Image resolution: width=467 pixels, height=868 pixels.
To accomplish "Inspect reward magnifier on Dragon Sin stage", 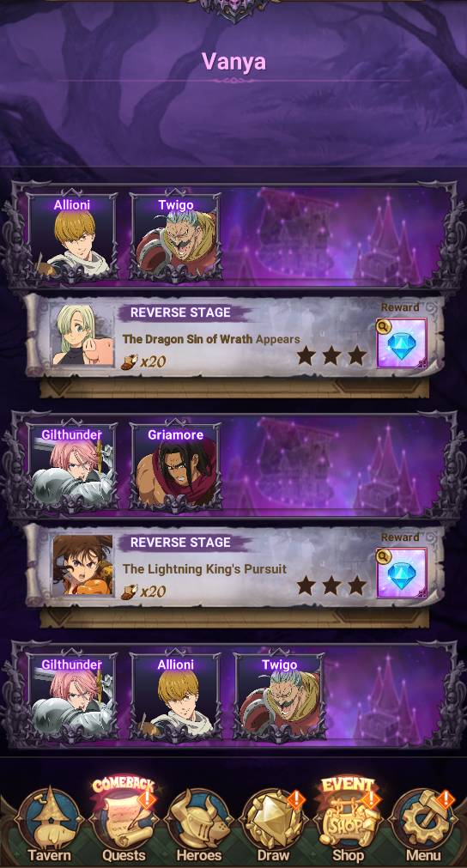I will pos(384,326).
